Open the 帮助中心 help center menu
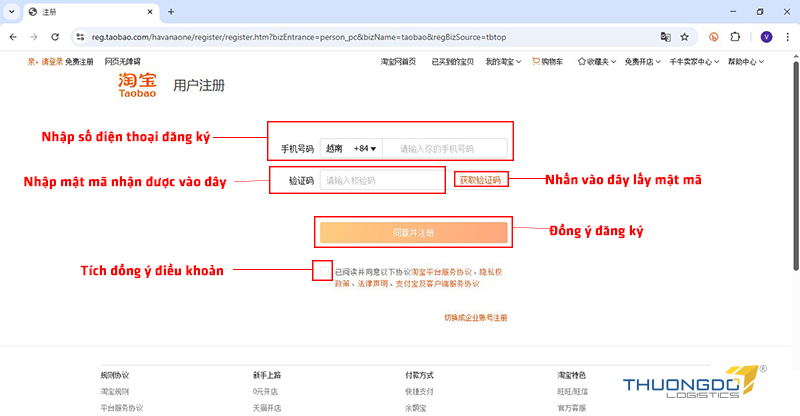Viewport: 800px width, 416px height. point(748,61)
